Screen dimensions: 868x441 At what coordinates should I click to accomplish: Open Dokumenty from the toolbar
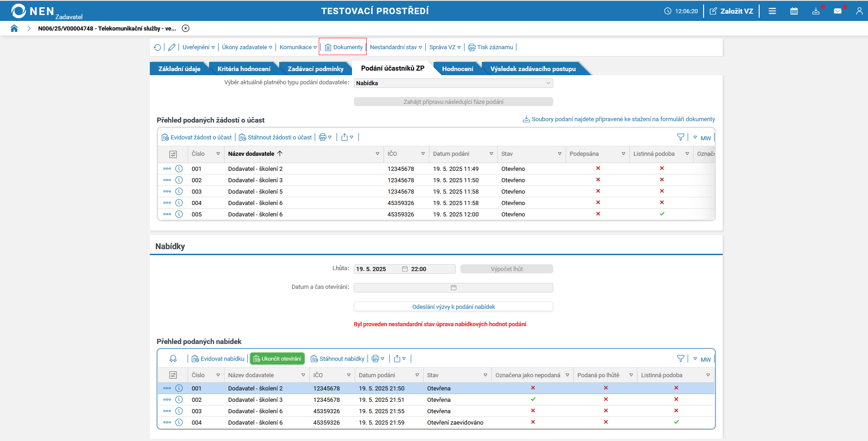click(x=344, y=47)
